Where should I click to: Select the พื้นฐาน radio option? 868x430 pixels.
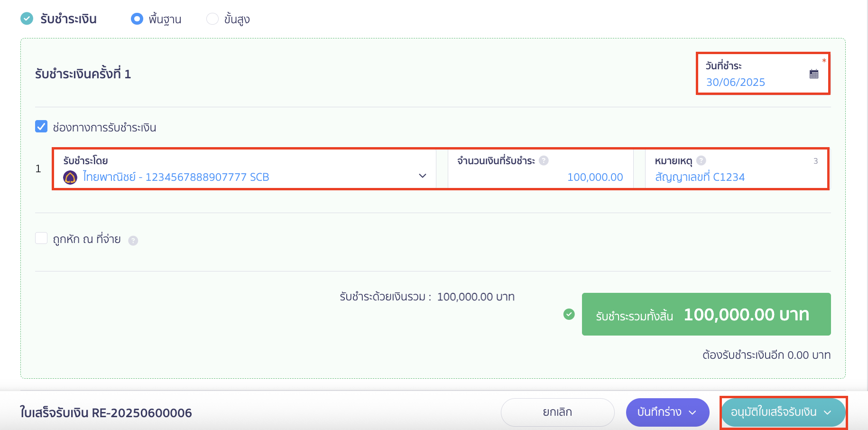tap(137, 19)
